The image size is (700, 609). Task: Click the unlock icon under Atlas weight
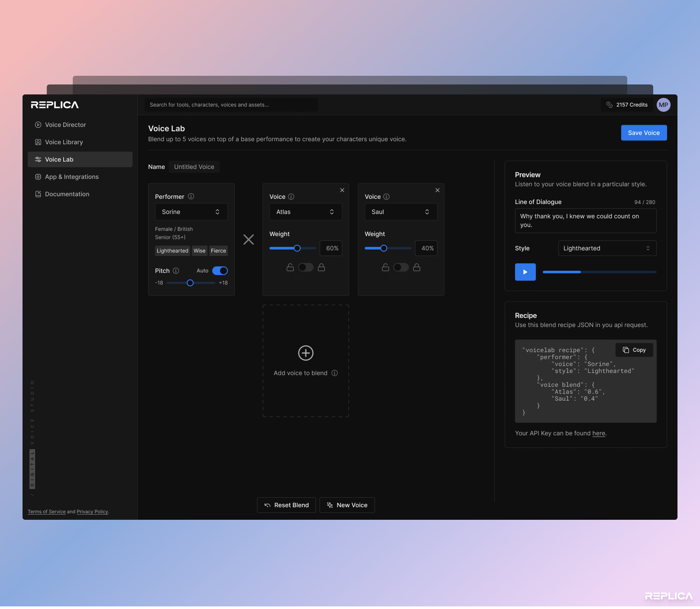click(290, 267)
